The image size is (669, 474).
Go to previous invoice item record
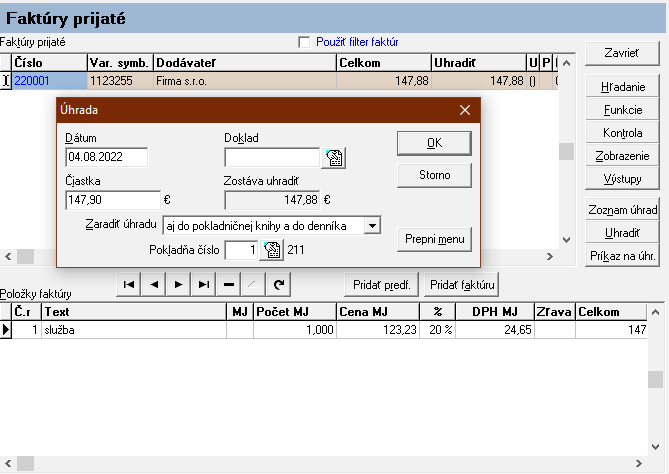tap(154, 285)
